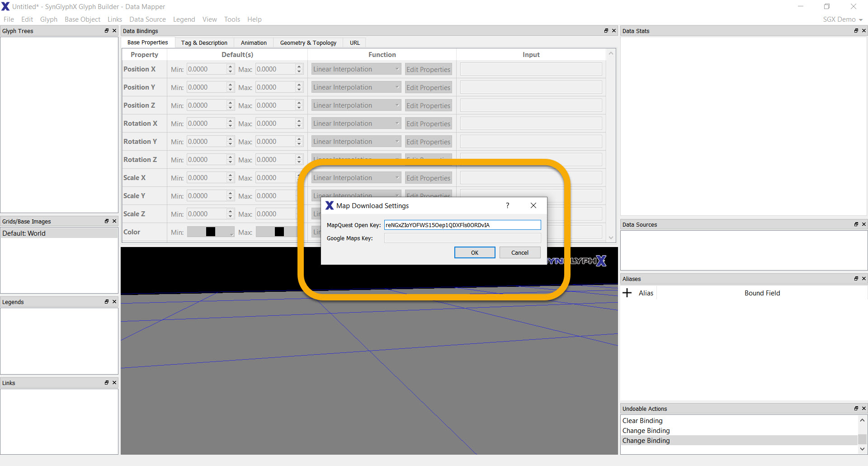Switch to the Animation tab
Screen dimensions: 868x466
coord(254,43)
